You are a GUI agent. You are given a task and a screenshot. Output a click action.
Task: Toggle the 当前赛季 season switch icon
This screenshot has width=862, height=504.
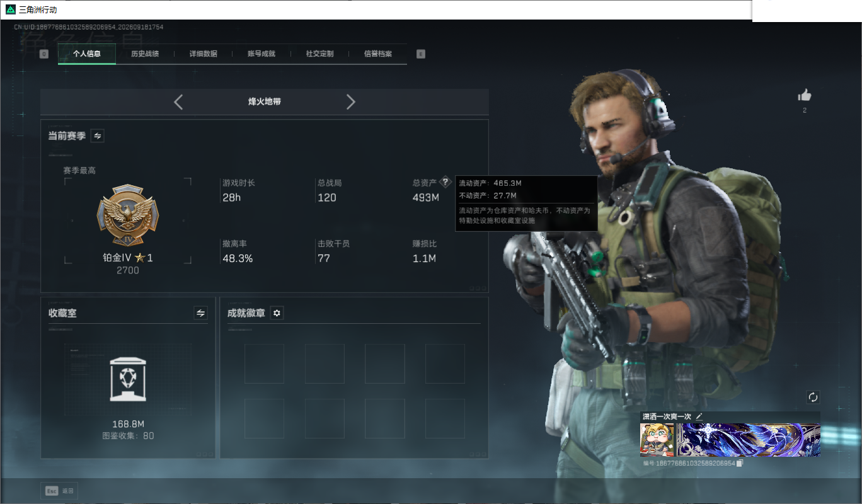point(98,135)
